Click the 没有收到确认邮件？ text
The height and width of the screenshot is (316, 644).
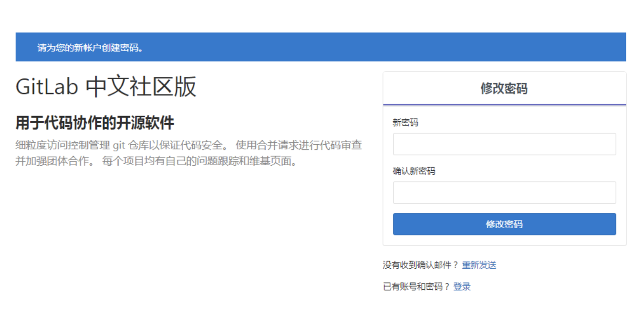click(x=421, y=265)
